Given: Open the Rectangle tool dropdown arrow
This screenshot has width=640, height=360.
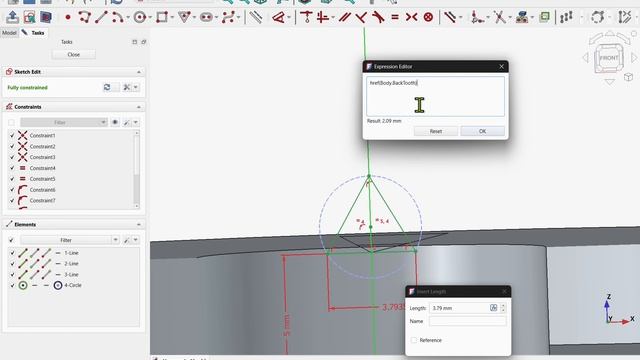Looking at the screenshot, I should click(x=172, y=18).
